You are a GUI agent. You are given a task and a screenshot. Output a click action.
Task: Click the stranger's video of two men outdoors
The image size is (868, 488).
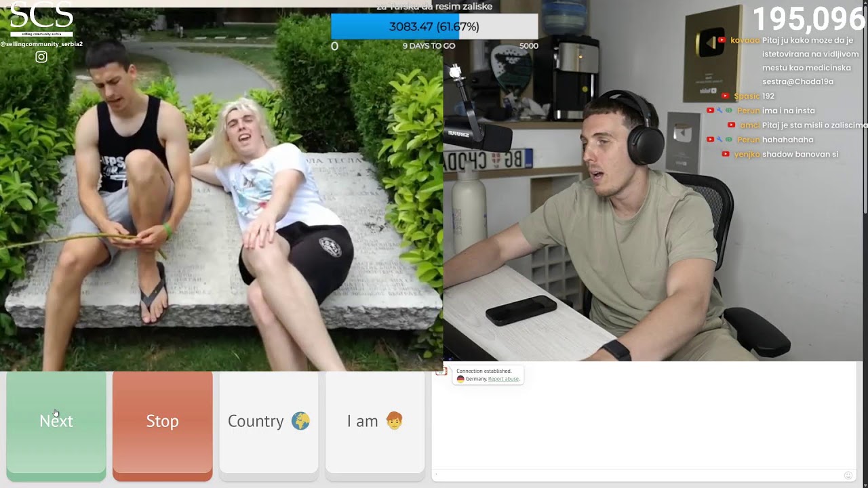coord(222,189)
